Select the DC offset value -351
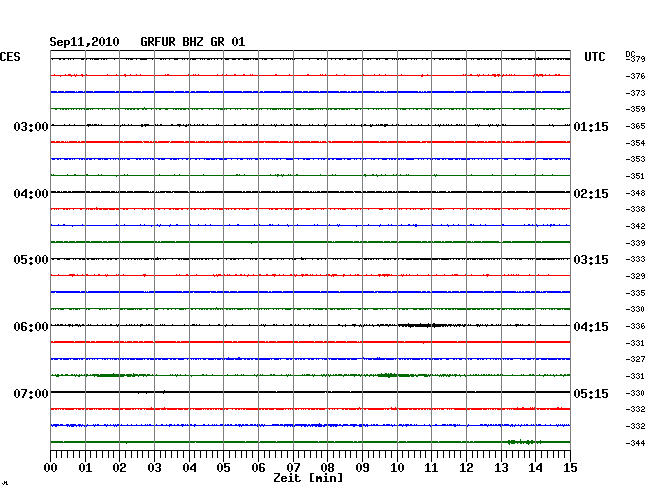Image resolution: width=650 pixels, height=494 pixels. [x=635, y=176]
